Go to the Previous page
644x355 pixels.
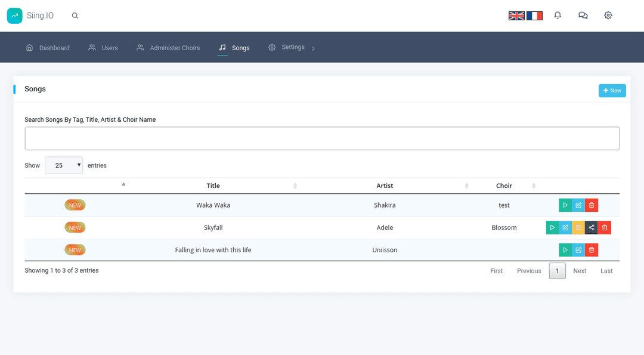click(x=529, y=271)
